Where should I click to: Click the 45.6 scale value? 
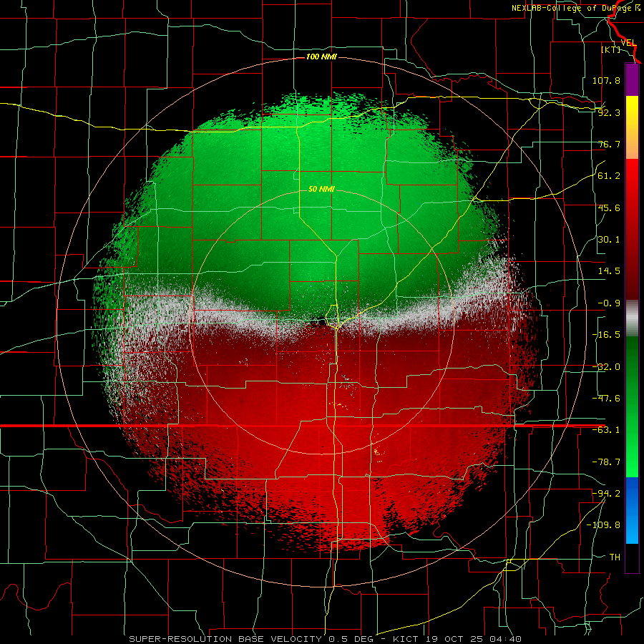(609, 208)
